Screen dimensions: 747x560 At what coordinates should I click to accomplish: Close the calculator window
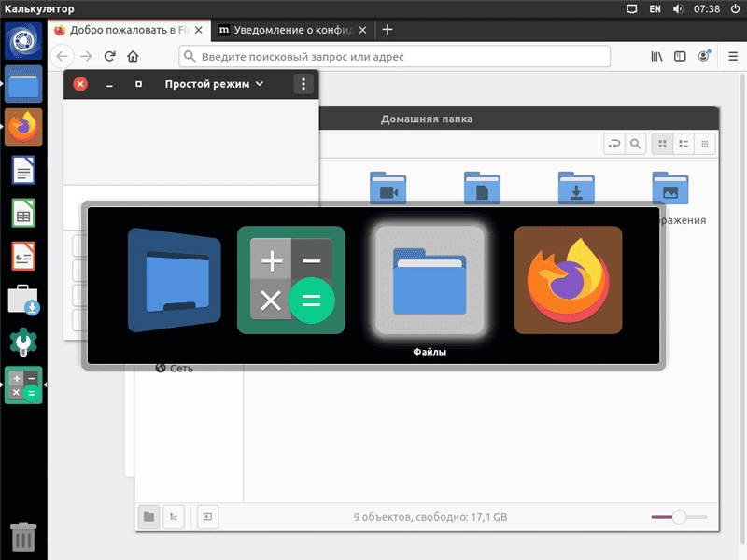point(80,84)
